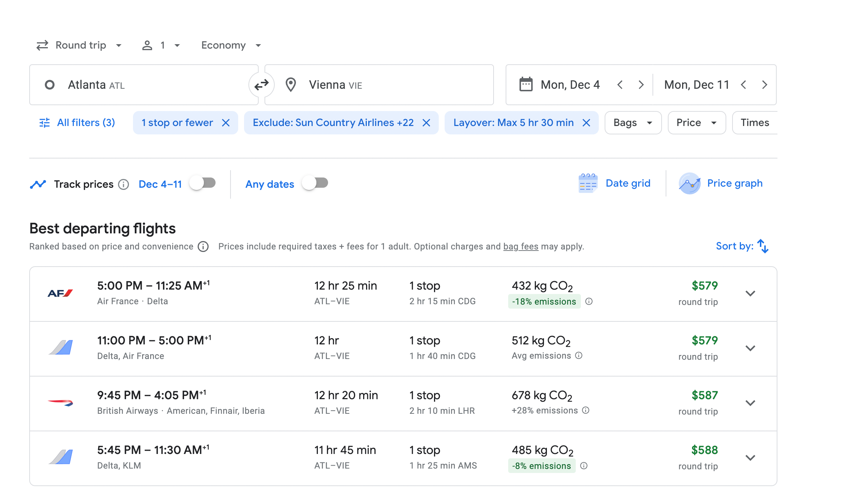The height and width of the screenshot is (504, 841).
Task: Open the Sort by options
Action: tap(742, 246)
